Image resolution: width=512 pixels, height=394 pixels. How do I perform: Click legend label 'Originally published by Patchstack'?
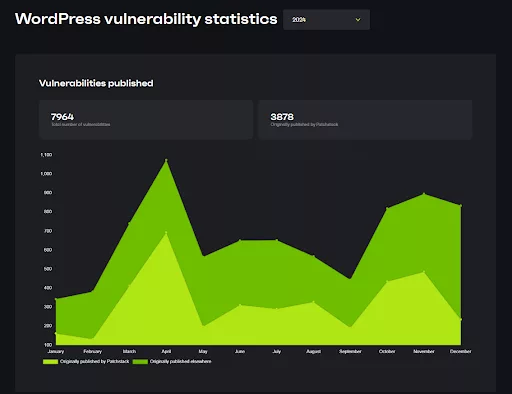(x=94, y=361)
